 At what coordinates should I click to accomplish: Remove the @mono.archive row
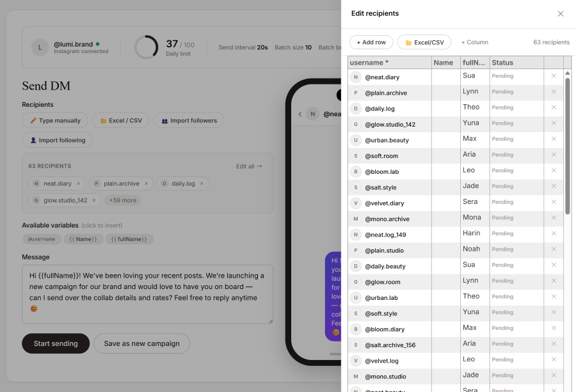point(554,218)
